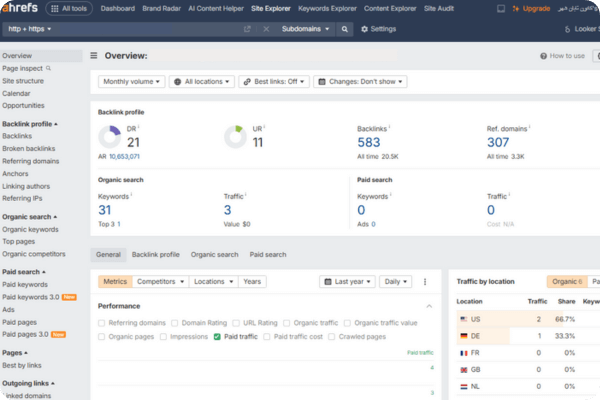Open Looker Studio integration
The width and height of the screenshot is (600, 400).
click(x=582, y=29)
